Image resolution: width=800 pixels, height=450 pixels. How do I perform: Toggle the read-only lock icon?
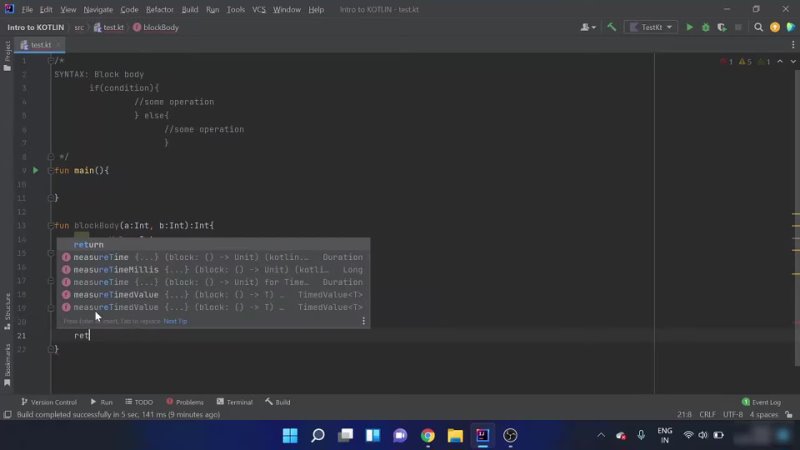tap(789, 415)
